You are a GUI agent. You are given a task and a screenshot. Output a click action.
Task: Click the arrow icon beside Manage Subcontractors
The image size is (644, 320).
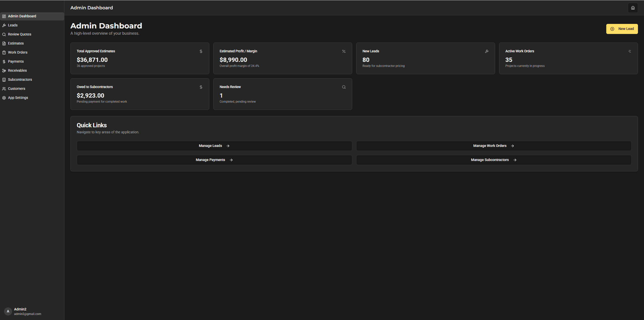(x=515, y=160)
